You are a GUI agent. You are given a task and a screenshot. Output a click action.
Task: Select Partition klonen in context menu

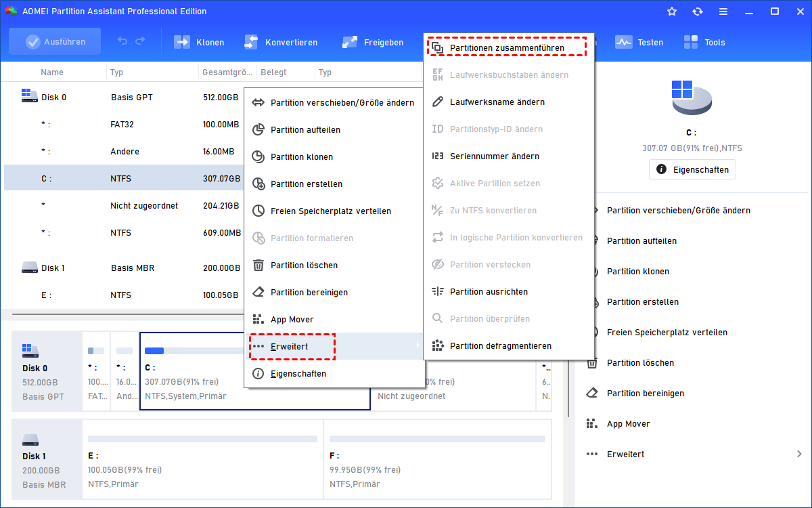[x=334, y=156]
